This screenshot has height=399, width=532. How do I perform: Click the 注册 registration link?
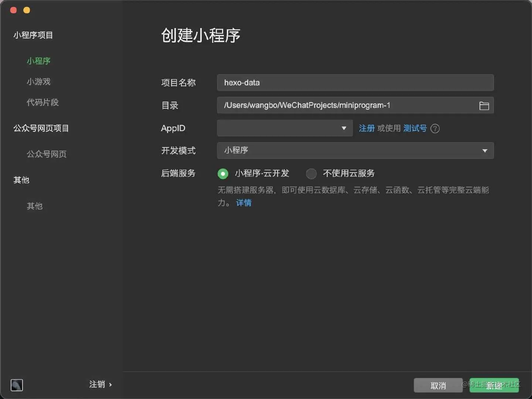point(366,129)
